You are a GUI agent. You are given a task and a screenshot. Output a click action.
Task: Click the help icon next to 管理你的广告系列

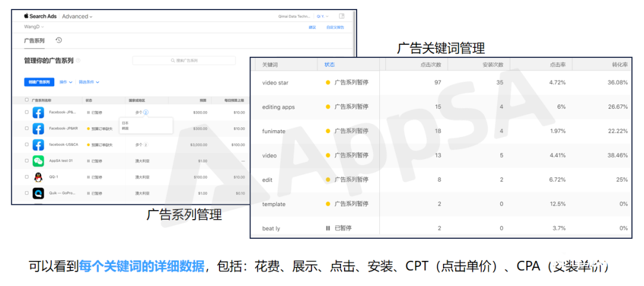78,60
